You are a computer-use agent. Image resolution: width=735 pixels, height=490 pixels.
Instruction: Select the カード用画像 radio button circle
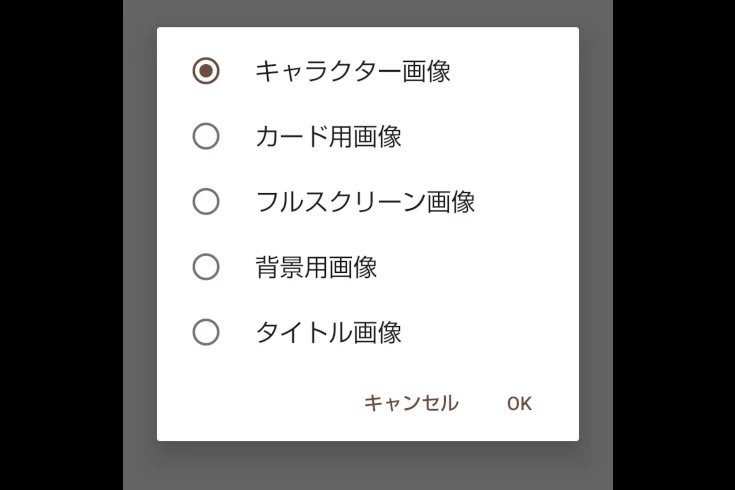click(206, 136)
